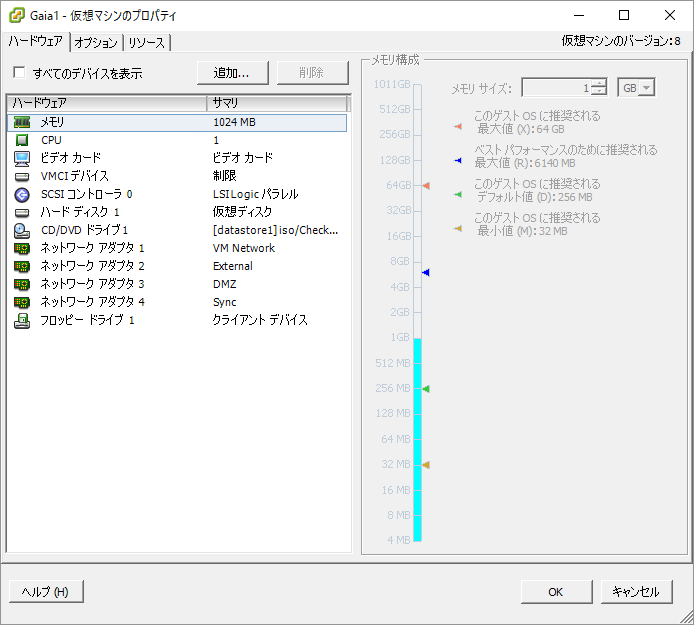Screen dimensions: 694x625
Task: Switch to the オプション tab
Action: tap(96, 42)
